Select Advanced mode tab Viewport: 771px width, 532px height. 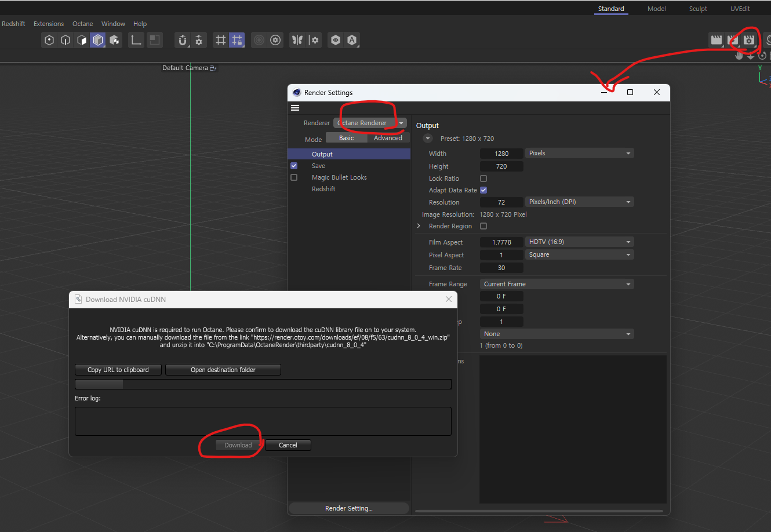pyautogui.click(x=388, y=138)
